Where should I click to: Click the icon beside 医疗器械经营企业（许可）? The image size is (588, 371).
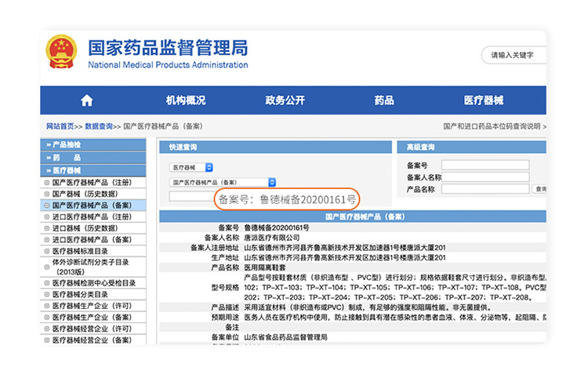[46, 329]
